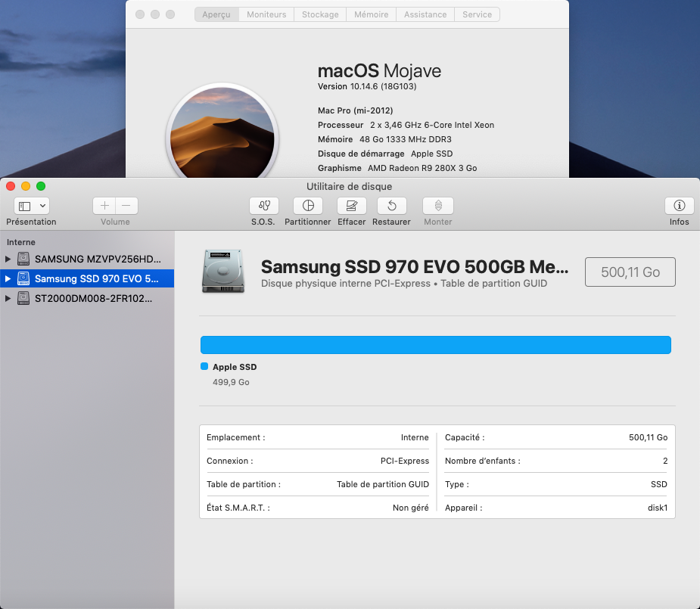This screenshot has width=700, height=609.
Task: Click the Utilitaire de disque window title
Action: coord(349,187)
